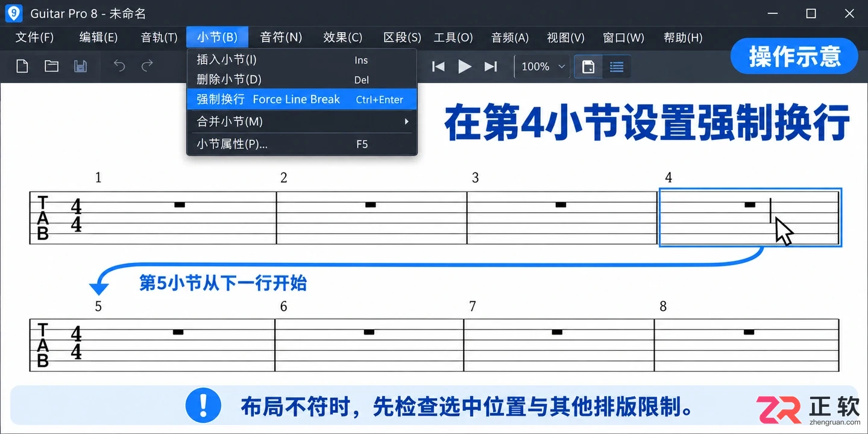The width and height of the screenshot is (868, 434).
Task: Select the rest in measure 8
Action: click(749, 332)
